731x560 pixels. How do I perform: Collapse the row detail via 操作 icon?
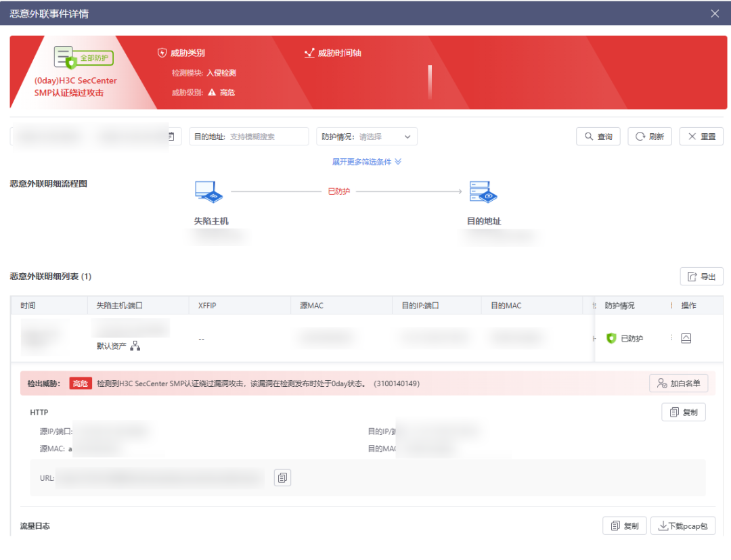point(686,338)
